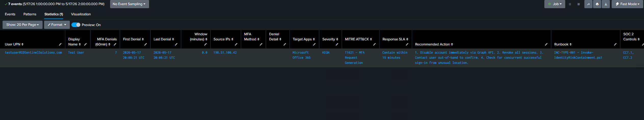Sort by First Denial column header
Image resolution: width=644 pixels, height=120 pixels.
coord(133,39)
